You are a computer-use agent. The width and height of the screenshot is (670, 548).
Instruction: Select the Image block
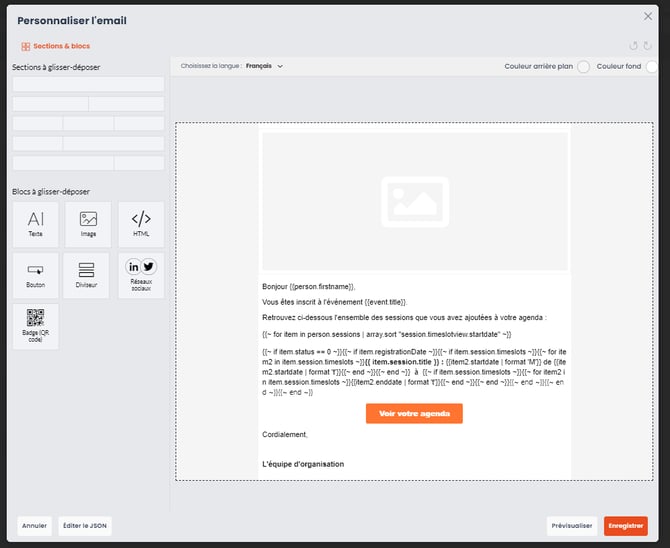click(x=88, y=224)
